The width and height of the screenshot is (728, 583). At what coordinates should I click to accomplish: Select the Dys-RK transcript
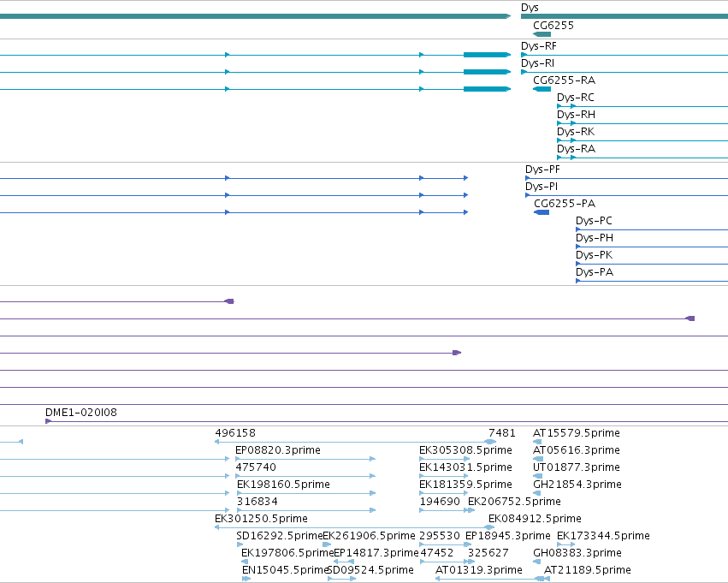click(576, 132)
